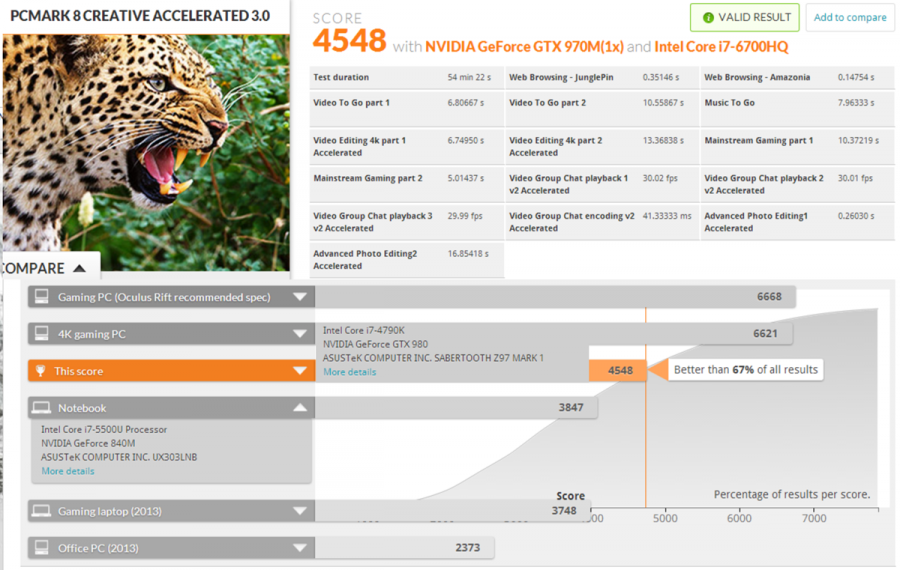Screen dimensions: 900x570
Task: Click Add to compare
Action: pos(850,18)
